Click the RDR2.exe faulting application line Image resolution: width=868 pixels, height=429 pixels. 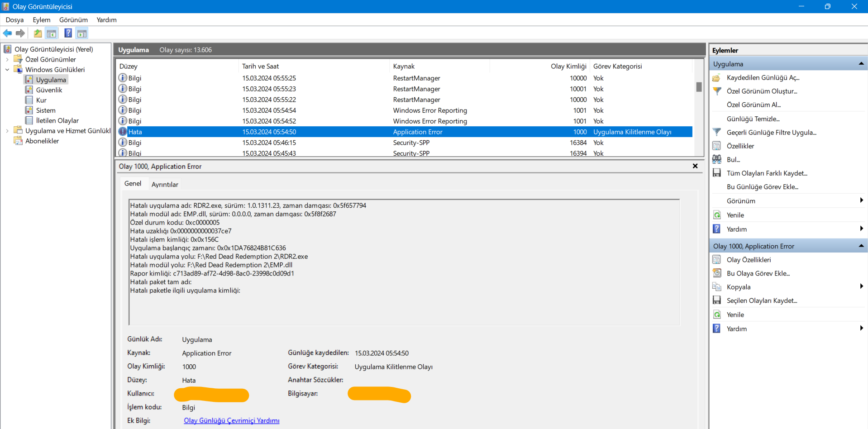click(248, 205)
